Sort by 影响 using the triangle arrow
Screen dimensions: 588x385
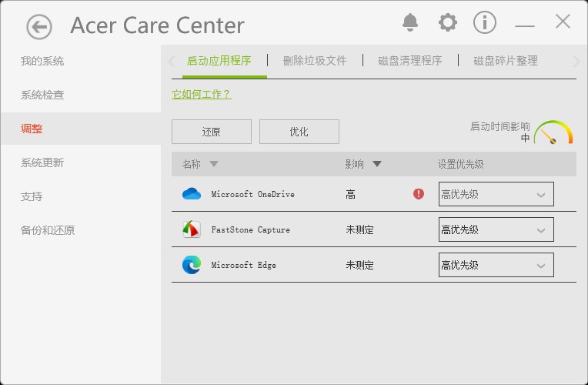(377, 164)
